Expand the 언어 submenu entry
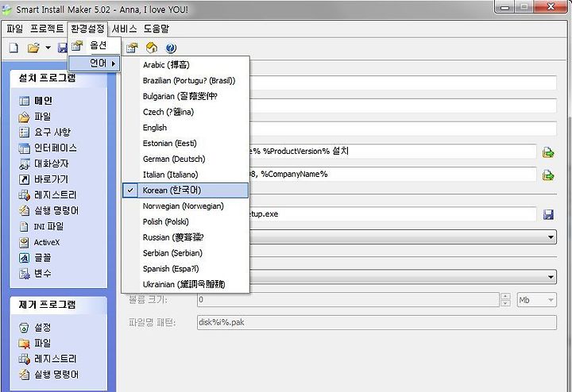 click(x=95, y=63)
